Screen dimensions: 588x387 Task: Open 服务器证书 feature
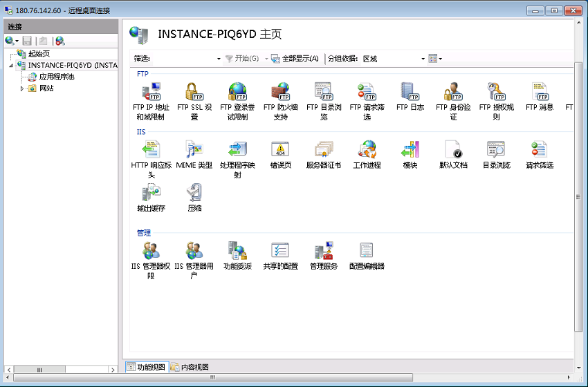coord(324,155)
